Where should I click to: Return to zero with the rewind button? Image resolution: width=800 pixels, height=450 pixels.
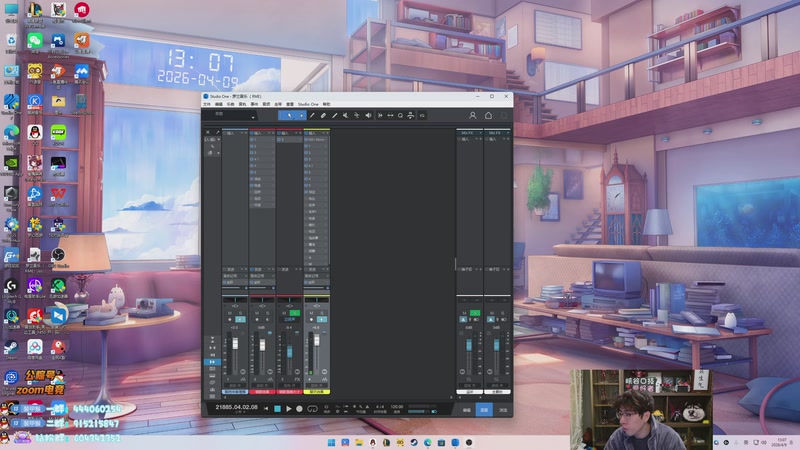pos(266,409)
